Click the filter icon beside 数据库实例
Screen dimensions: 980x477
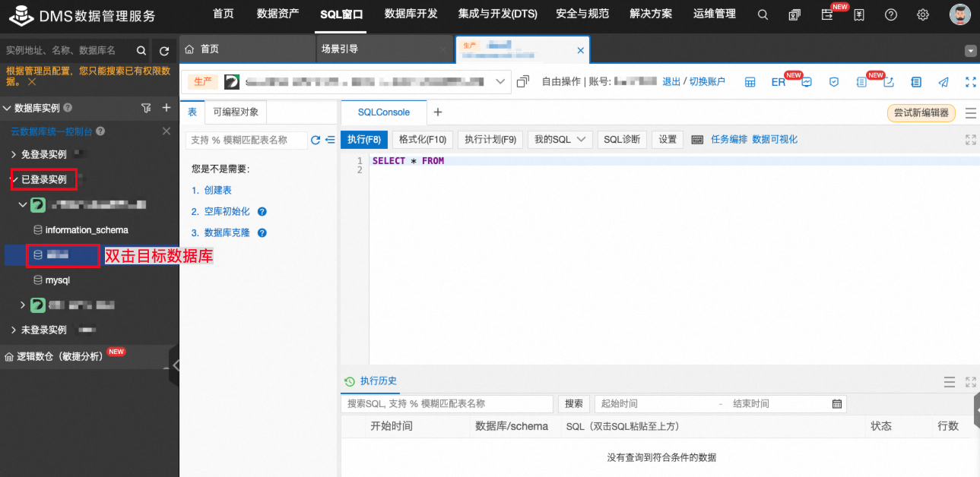pos(146,108)
